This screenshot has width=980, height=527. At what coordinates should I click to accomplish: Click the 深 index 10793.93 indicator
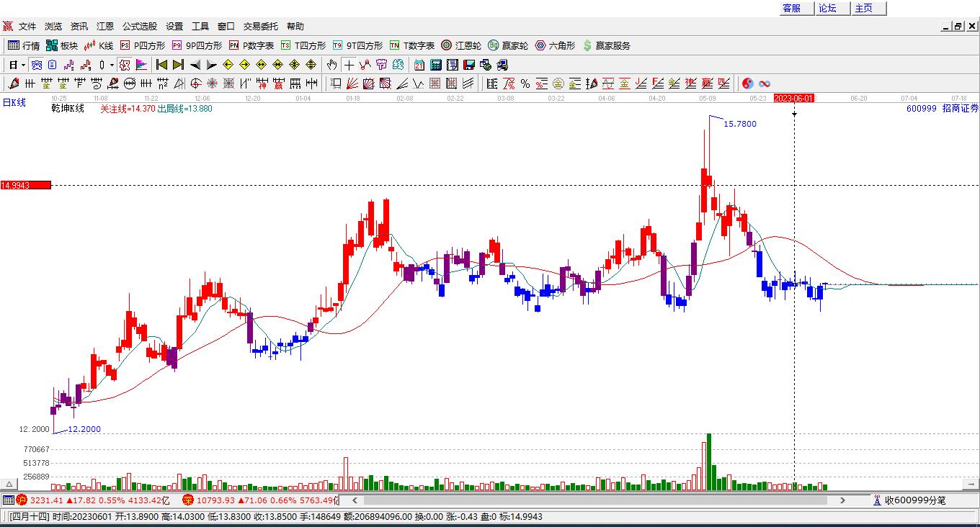point(260,500)
